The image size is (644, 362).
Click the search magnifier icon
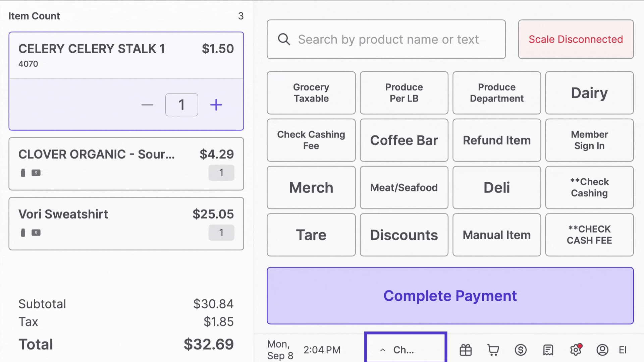click(284, 39)
